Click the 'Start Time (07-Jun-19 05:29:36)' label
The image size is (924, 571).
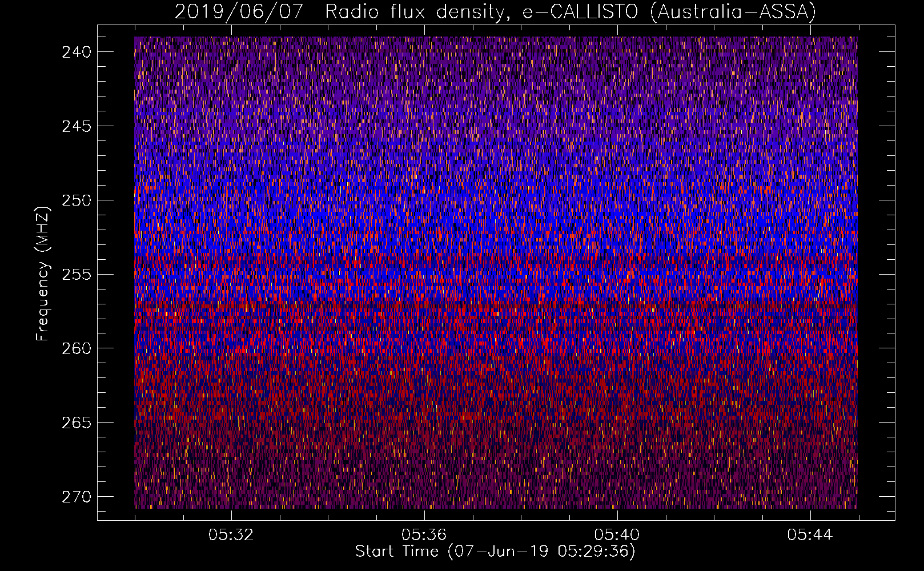[x=495, y=552]
